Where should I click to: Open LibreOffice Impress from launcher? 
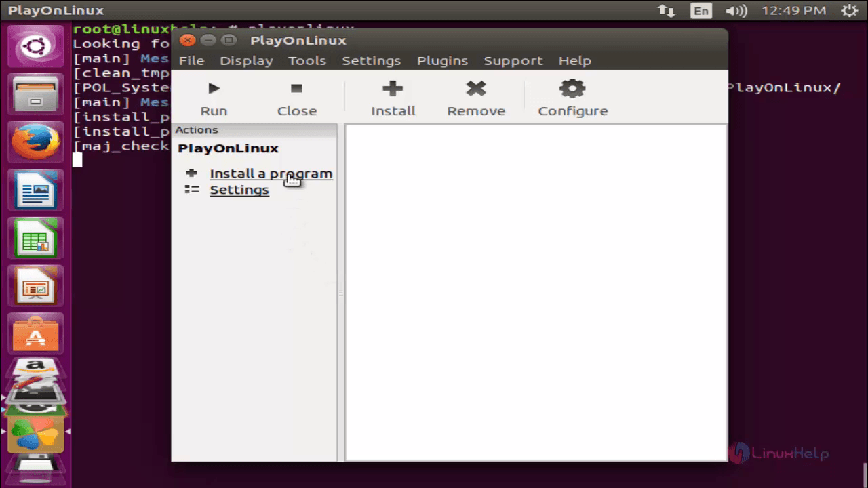pos(35,287)
